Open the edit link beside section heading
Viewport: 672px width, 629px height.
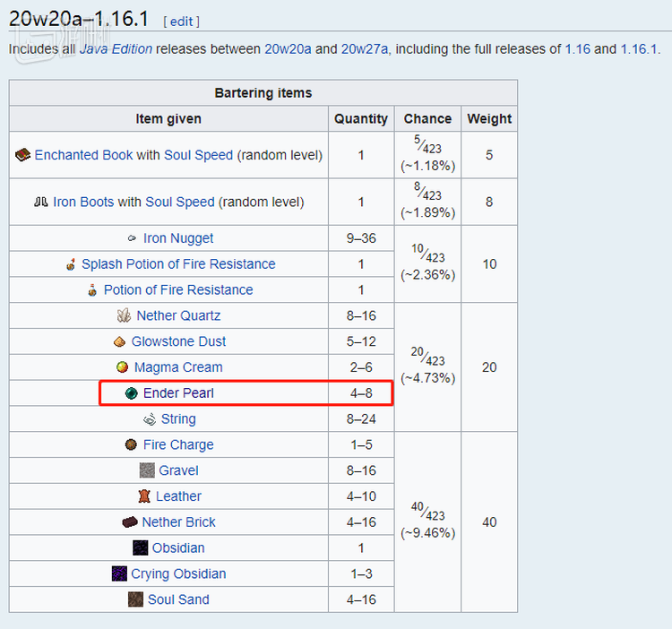pos(182,21)
